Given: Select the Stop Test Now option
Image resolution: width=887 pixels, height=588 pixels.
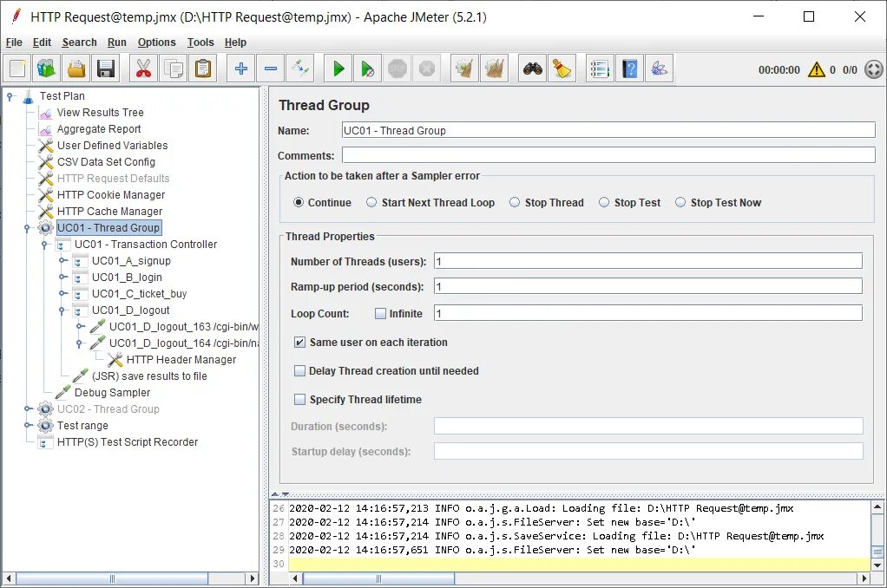Looking at the screenshot, I should (x=680, y=202).
